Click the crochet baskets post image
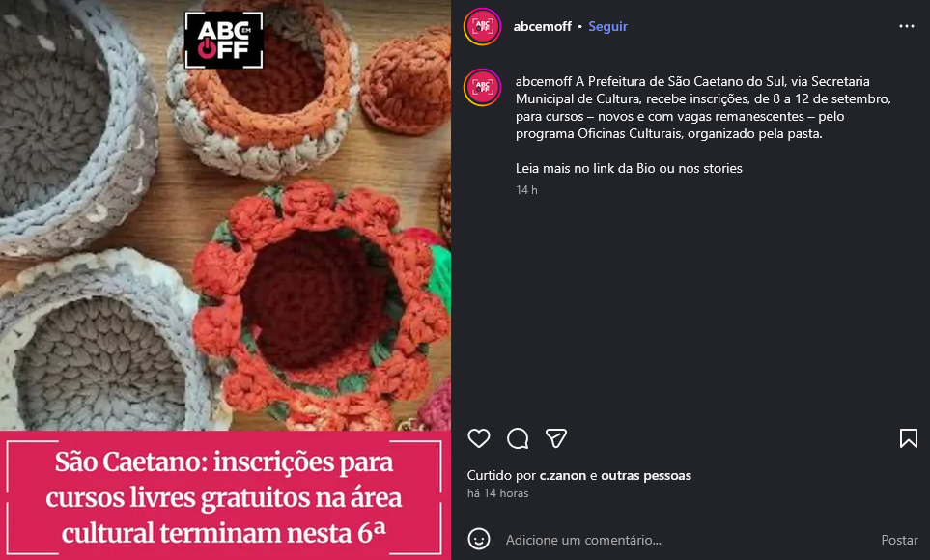This screenshot has height=560, width=930. click(225, 215)
